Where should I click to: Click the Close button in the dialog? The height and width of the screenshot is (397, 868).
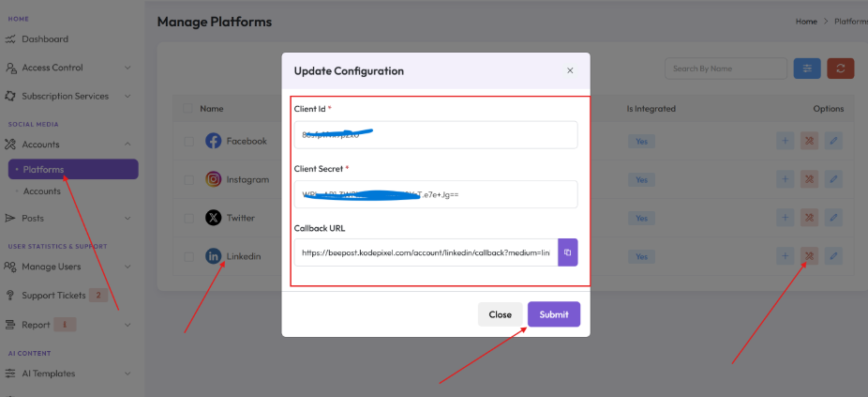click(x=500, y=314)
